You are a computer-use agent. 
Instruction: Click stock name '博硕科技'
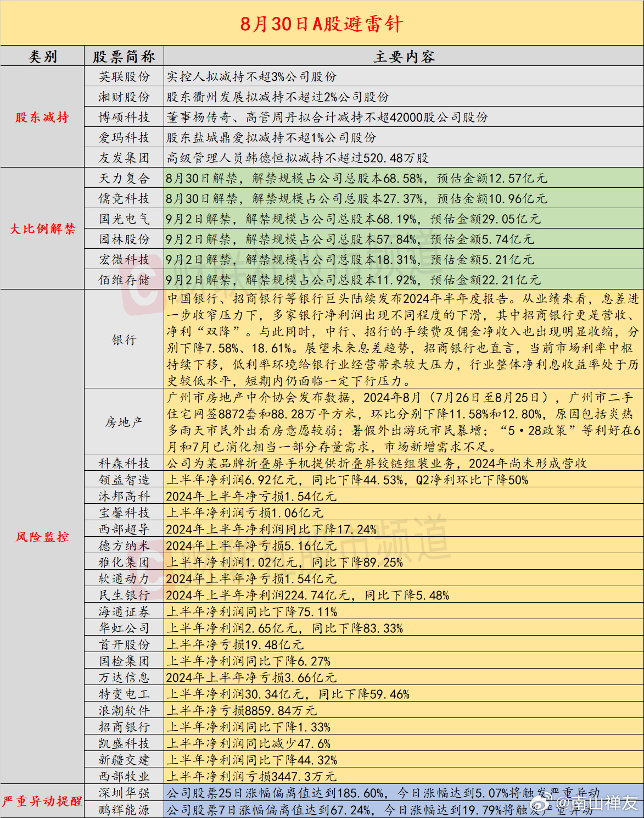pyautogui.click(x=124, y=118)
